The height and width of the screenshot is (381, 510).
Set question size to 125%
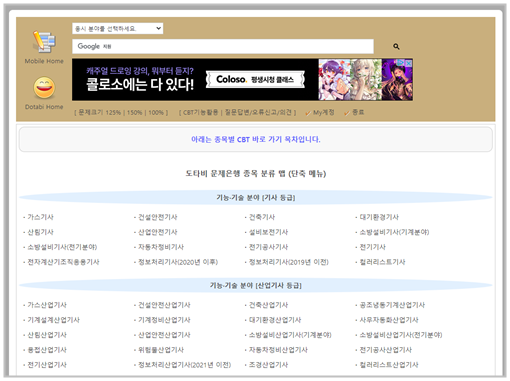[x=113, y=113]
